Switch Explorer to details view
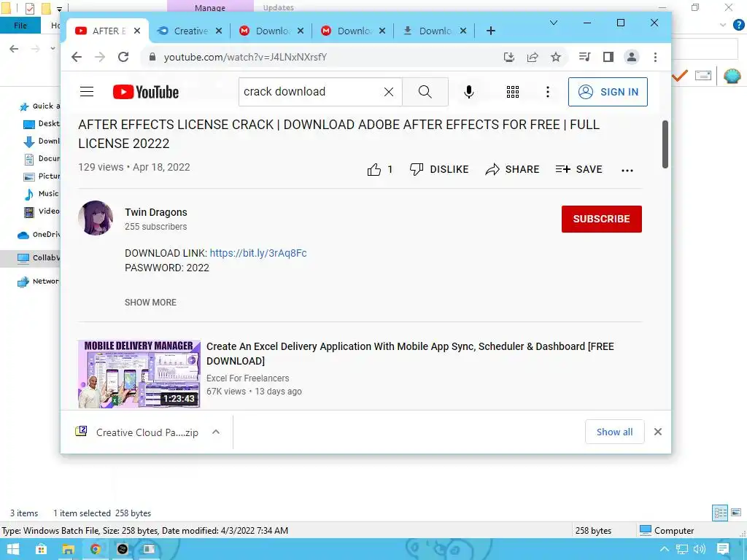 click(x=720, y=513)
